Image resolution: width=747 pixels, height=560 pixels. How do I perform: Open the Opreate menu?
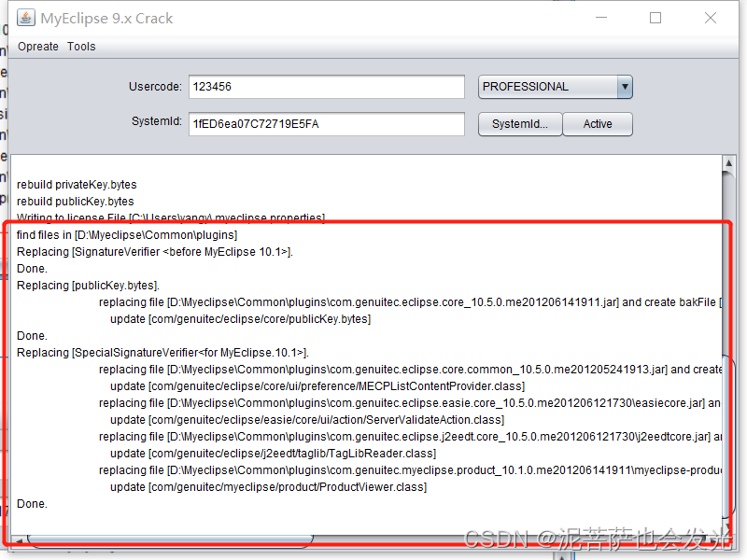coord(38,47)
